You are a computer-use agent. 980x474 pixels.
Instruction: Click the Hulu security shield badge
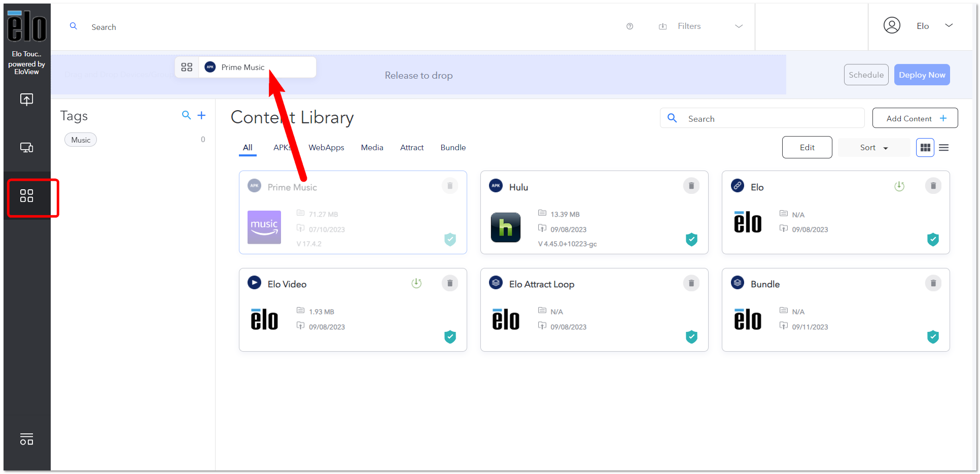click(x=691, y=240)
